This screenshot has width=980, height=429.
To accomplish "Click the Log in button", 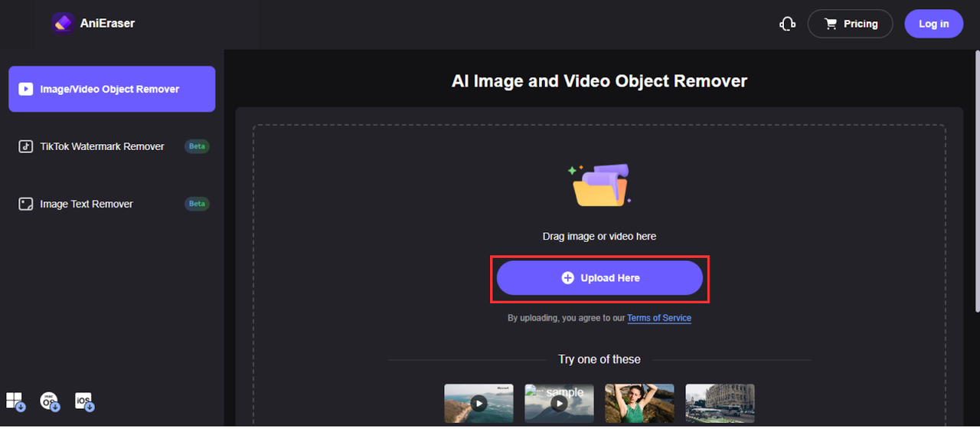I will [x=933, y=24].
